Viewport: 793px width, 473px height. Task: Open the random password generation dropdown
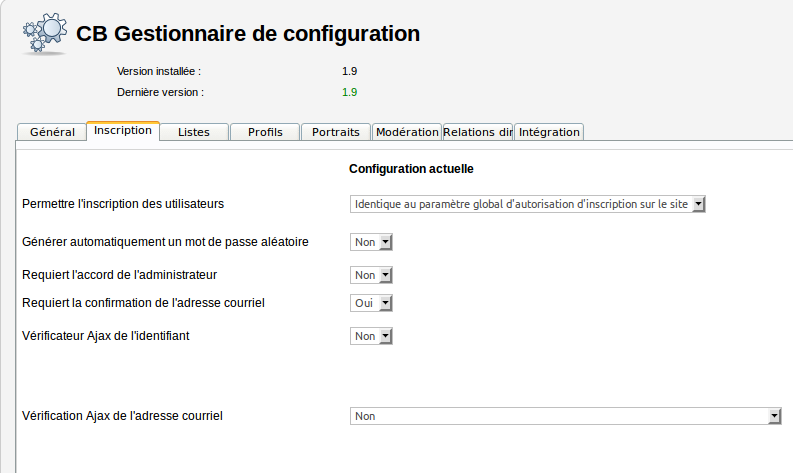[372, 242]
